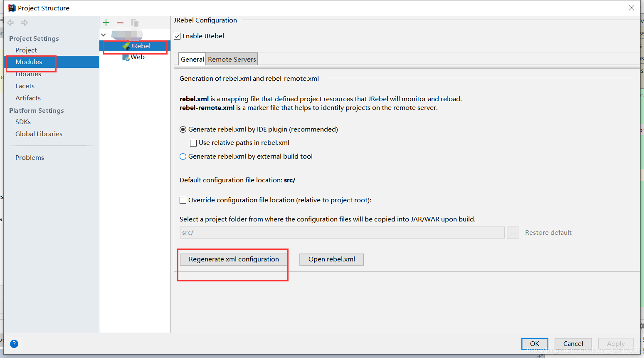The width and height of the screenshot is (644, 358).
Task: Open help via question mark icon
Action: 14,344
